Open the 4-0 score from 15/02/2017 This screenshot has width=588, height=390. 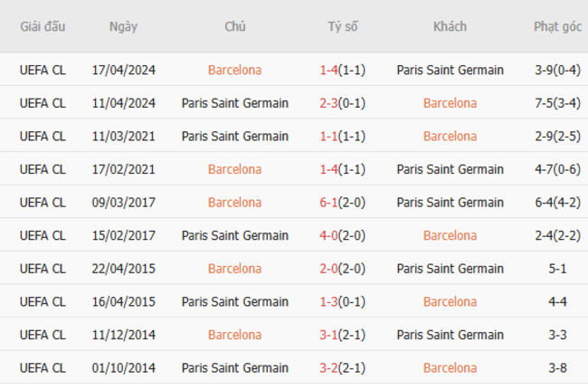329,235
